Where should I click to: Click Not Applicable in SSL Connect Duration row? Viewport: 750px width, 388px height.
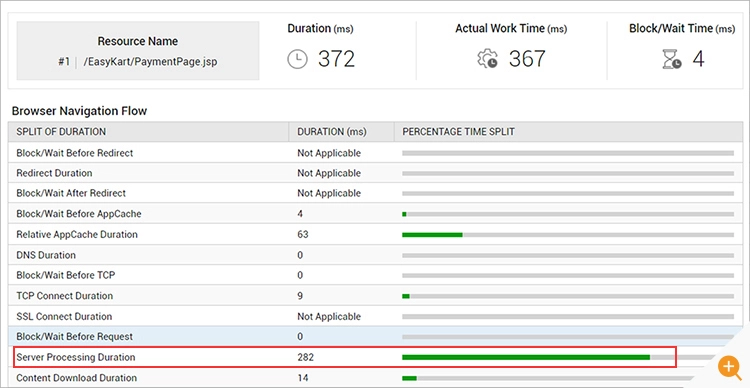(x=329, y=316)
